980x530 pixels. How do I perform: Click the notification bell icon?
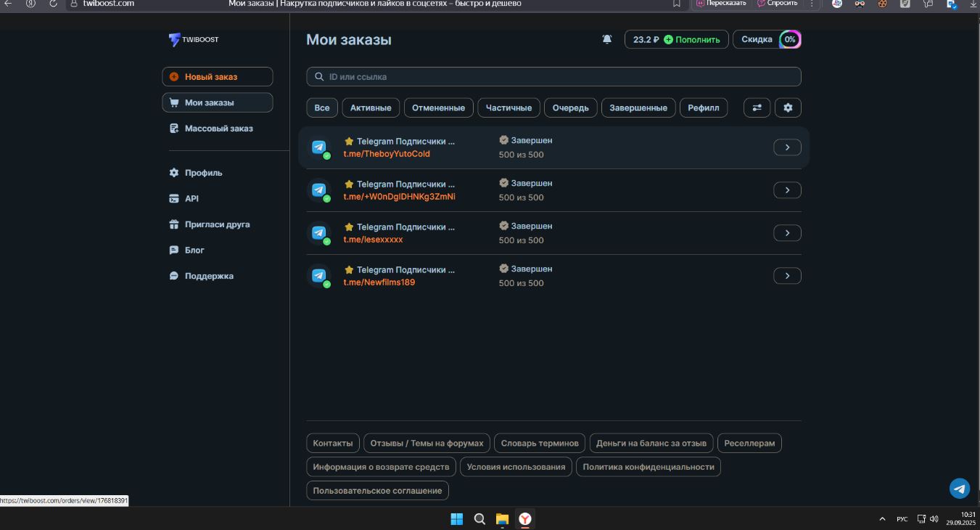click(607, 39)
